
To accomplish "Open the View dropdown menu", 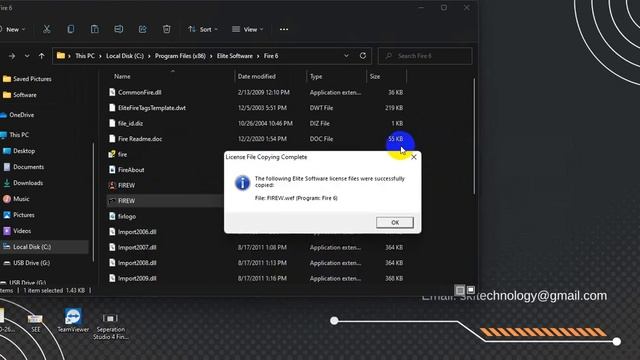I will click(x=248, y=29).
